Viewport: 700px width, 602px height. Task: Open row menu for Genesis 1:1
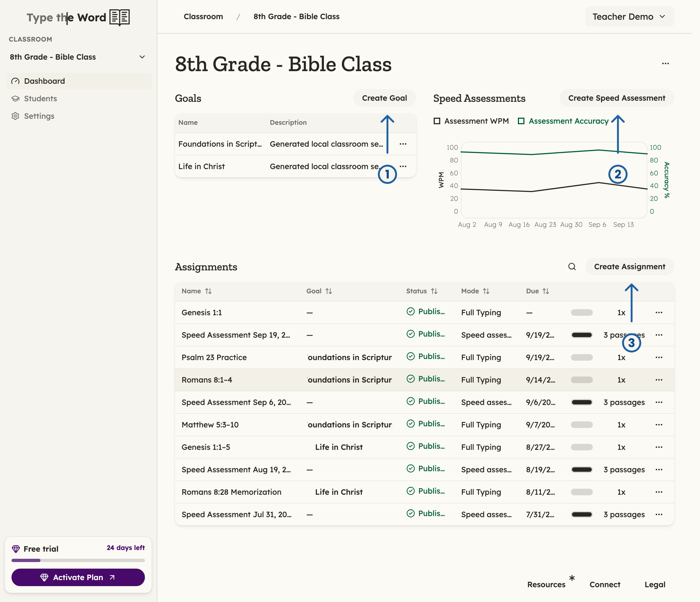[658, 313]
